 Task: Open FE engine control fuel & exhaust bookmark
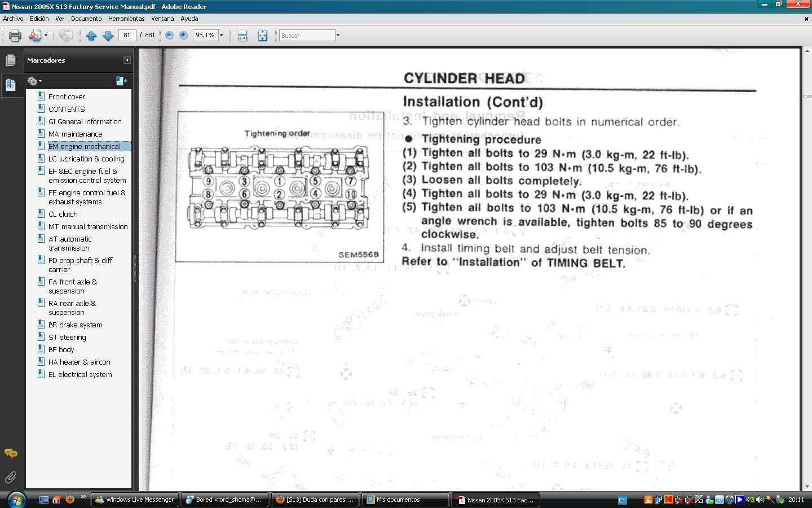point(87,197)
